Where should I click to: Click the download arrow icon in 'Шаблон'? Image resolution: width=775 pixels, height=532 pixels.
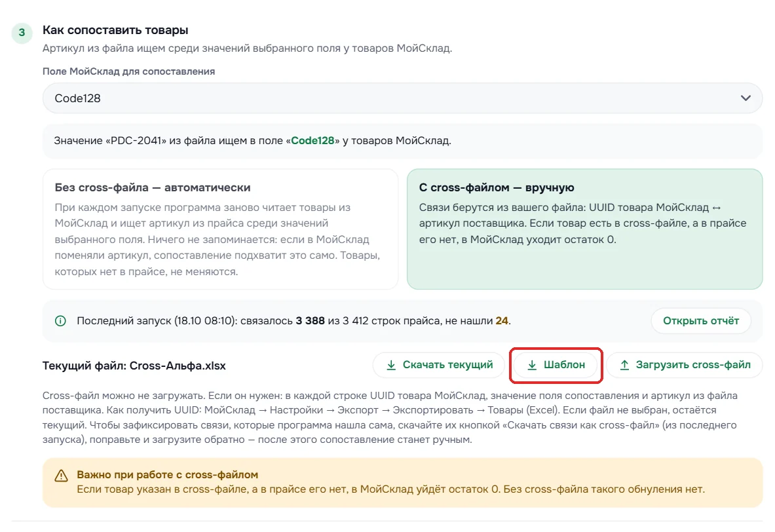532,365
